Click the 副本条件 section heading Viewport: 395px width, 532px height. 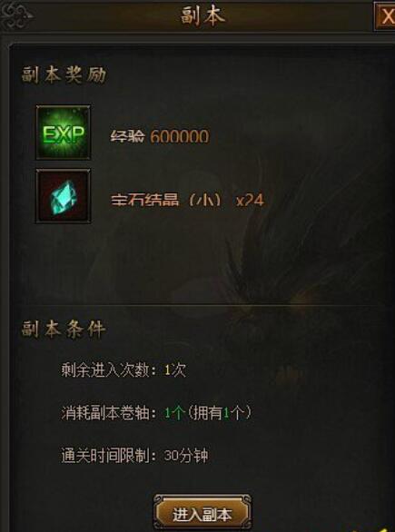(x=64, y=330)
